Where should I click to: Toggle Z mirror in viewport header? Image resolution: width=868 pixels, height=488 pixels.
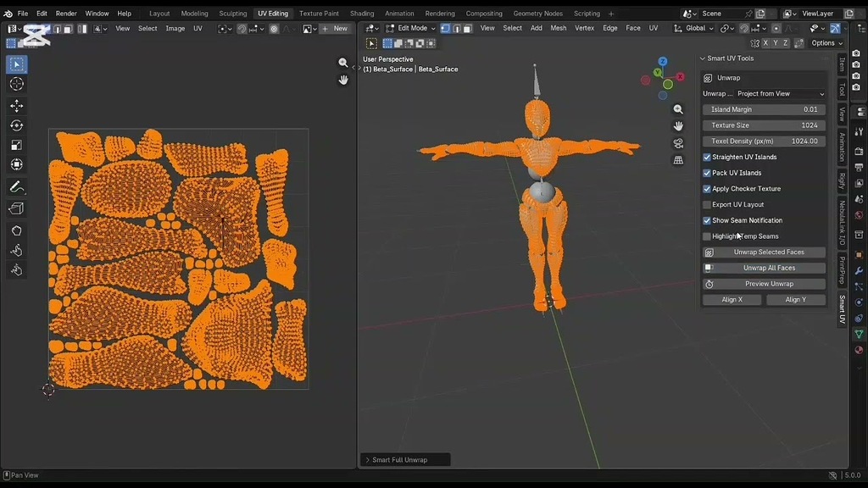point(786,43)
